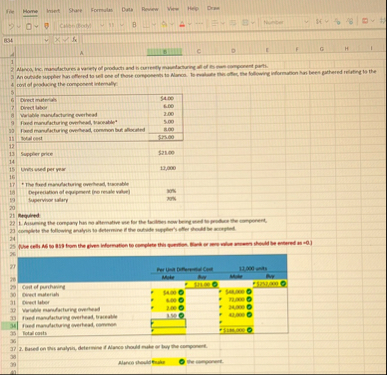Apply the red Font Color

point(182,25)
